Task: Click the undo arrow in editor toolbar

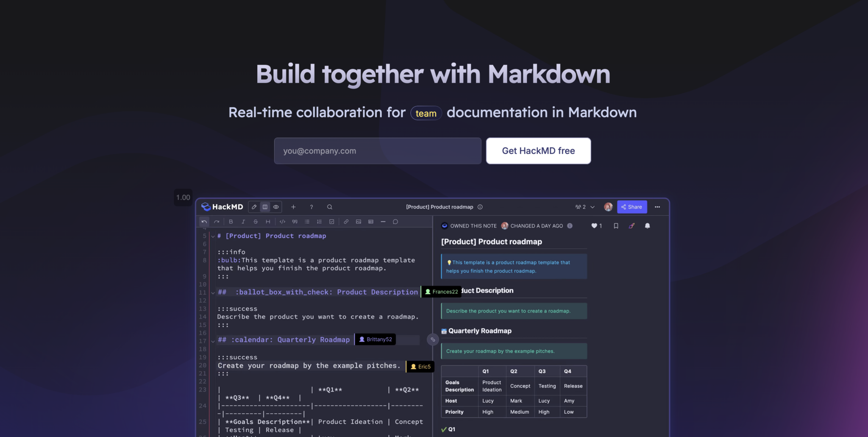Action: pyautogui.click(x=204, y=222)
